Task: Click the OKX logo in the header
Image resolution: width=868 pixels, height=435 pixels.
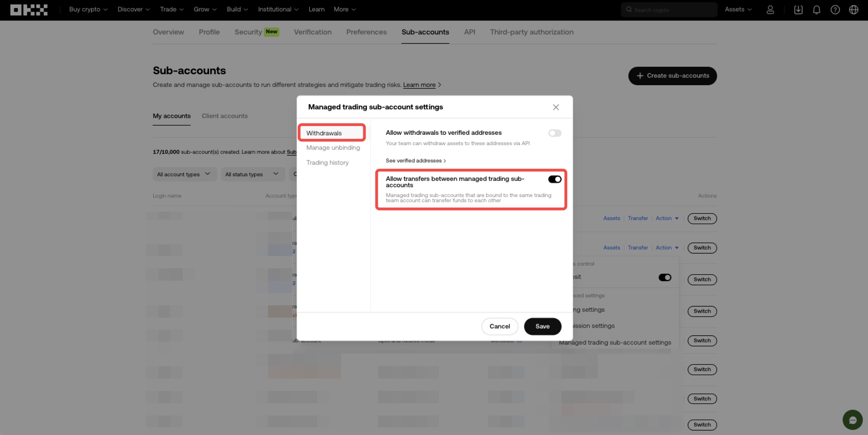Action: pos(29,10)
